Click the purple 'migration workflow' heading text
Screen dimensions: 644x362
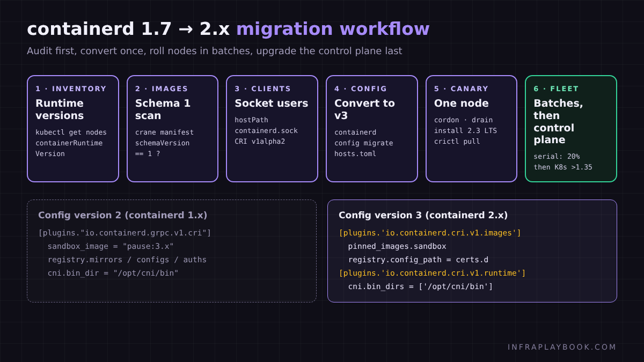click(x=333, y=29)
